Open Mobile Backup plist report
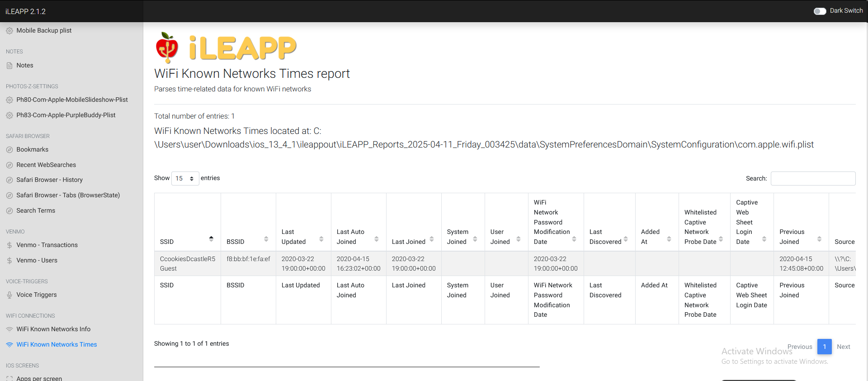 point(44,31)
